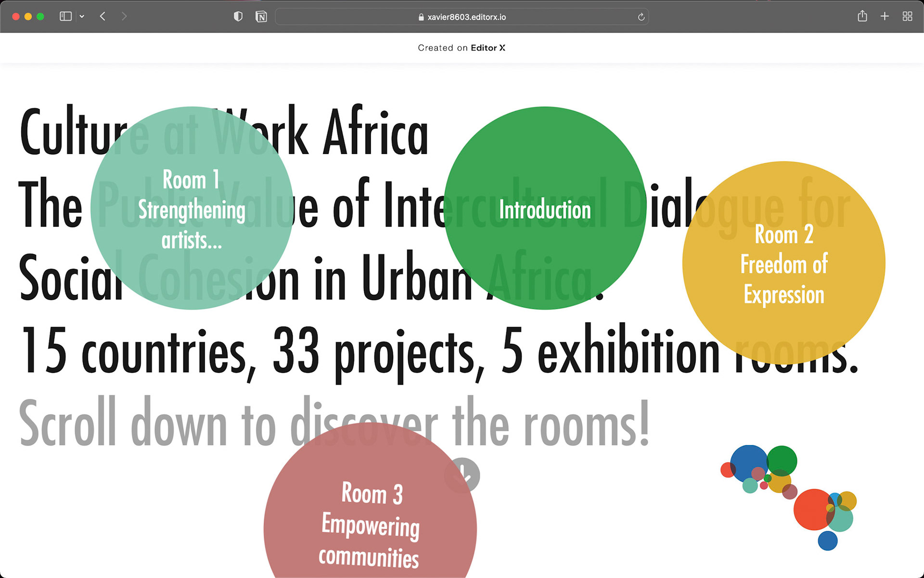Open the Share menu

tap(862, 16)
